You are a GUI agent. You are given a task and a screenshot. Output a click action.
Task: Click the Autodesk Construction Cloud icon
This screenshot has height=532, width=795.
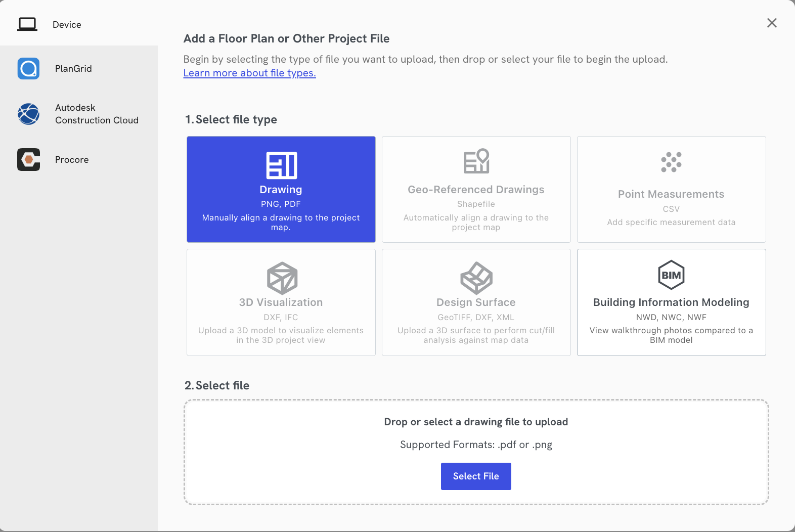point(28,114)
